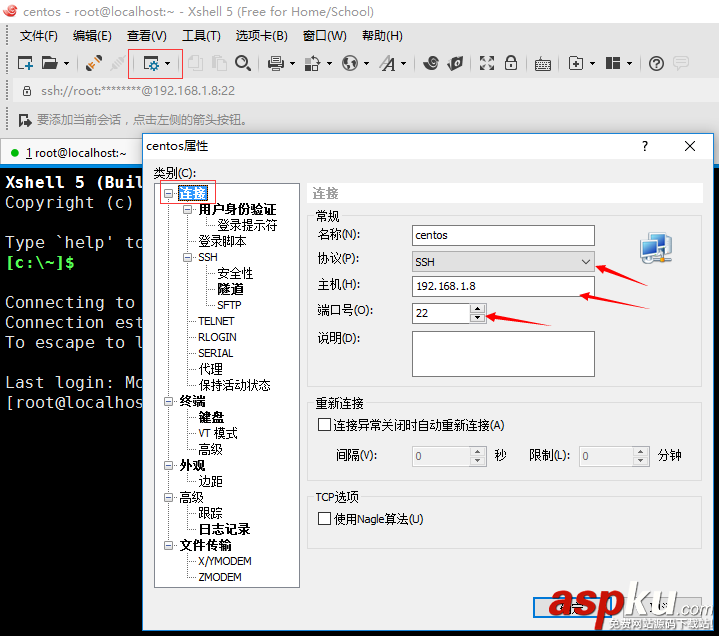Increase the 端口号 spinner value
The height and width of the screenshot is (636, 719).
pyautogui.click(x=478, y=309)
